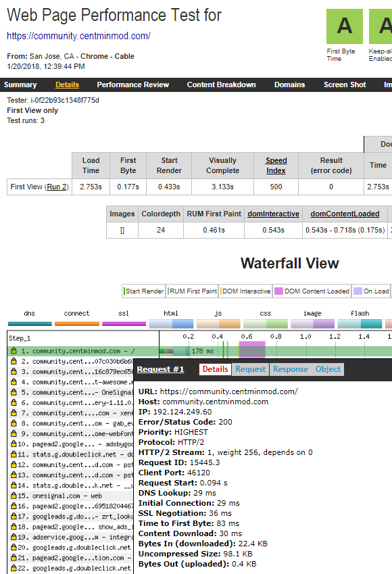Image resolution: width=392 pixels, height=574 pixels.
Task: Click the lock icon on request 12
Action: pos(14,464)
